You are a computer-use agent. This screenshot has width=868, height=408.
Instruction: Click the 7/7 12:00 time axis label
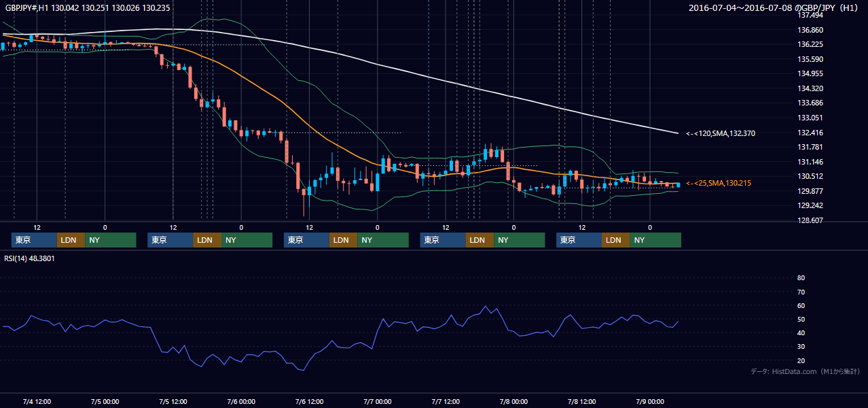[x=446, y=401]
